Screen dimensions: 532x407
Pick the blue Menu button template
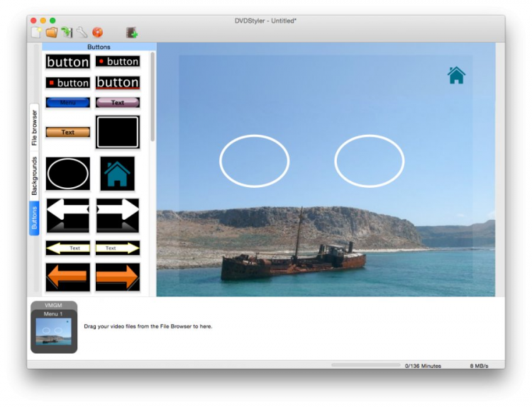click(68, 102)
